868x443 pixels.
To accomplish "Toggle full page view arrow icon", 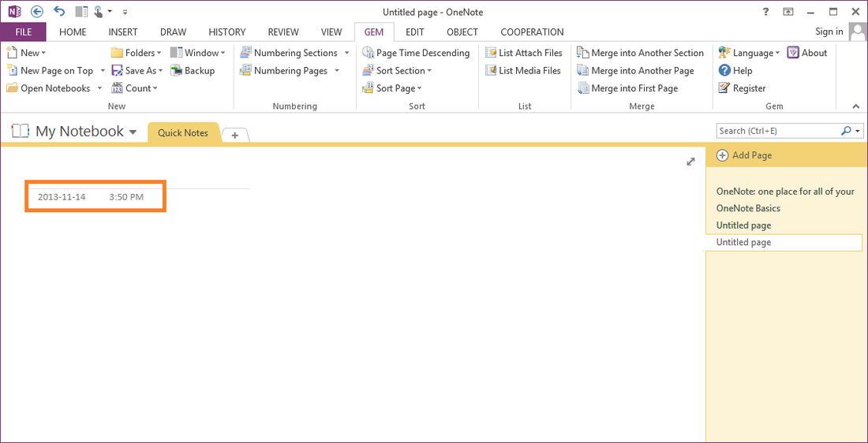I will [690, 162].
